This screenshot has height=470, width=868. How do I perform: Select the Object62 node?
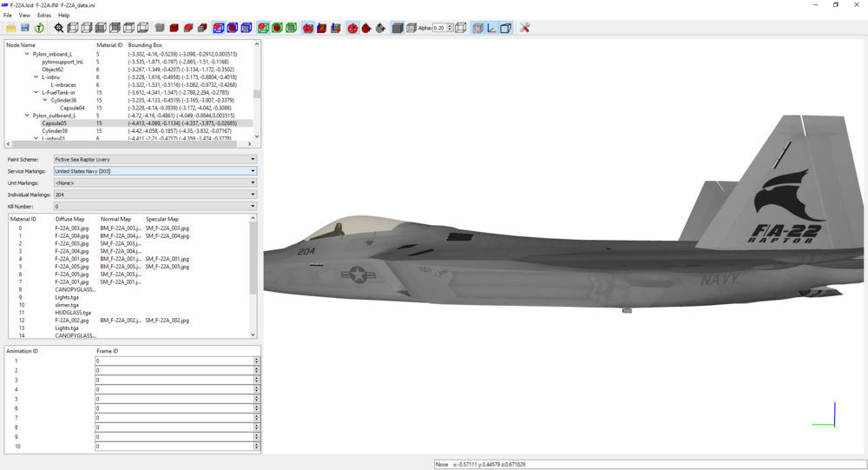[53, 70]
